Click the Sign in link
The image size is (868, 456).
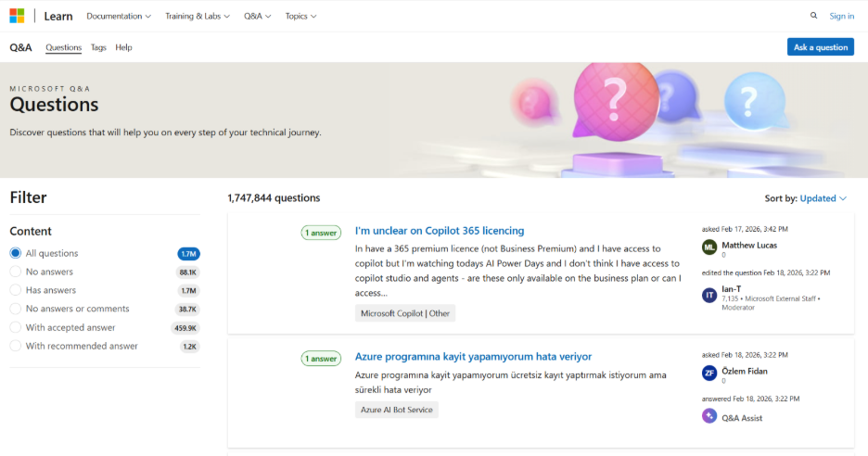click(x=841, y=16)
